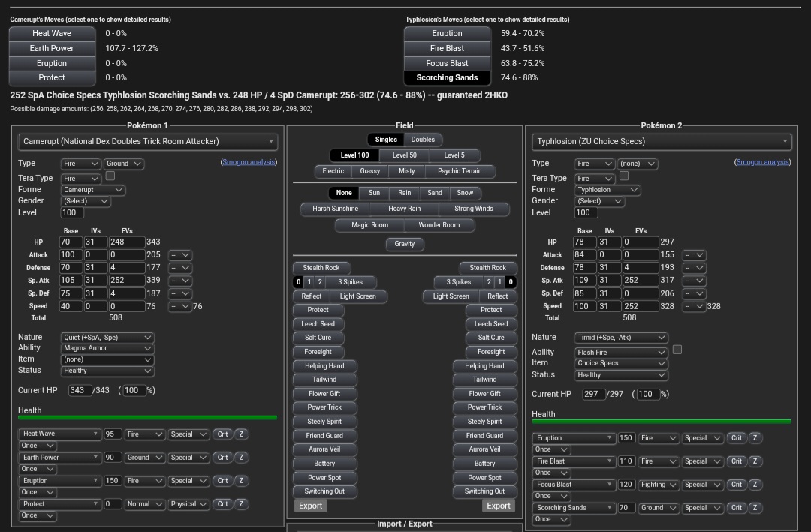Image resolution: width=811 pixels, height=532 pixels.
Task: Tick the checkbox beside Flash Fire ability
Action: 677,350
